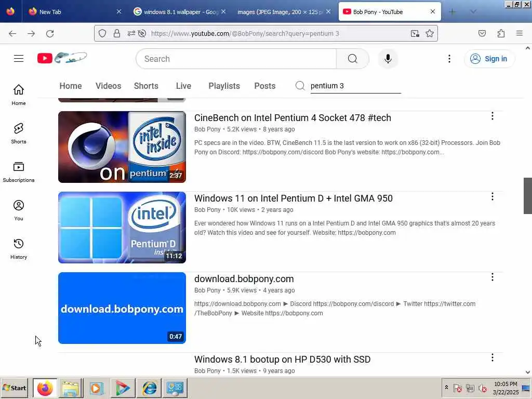
Task: Click the picture-in-picture icon in the address bar
Action: 415,33
